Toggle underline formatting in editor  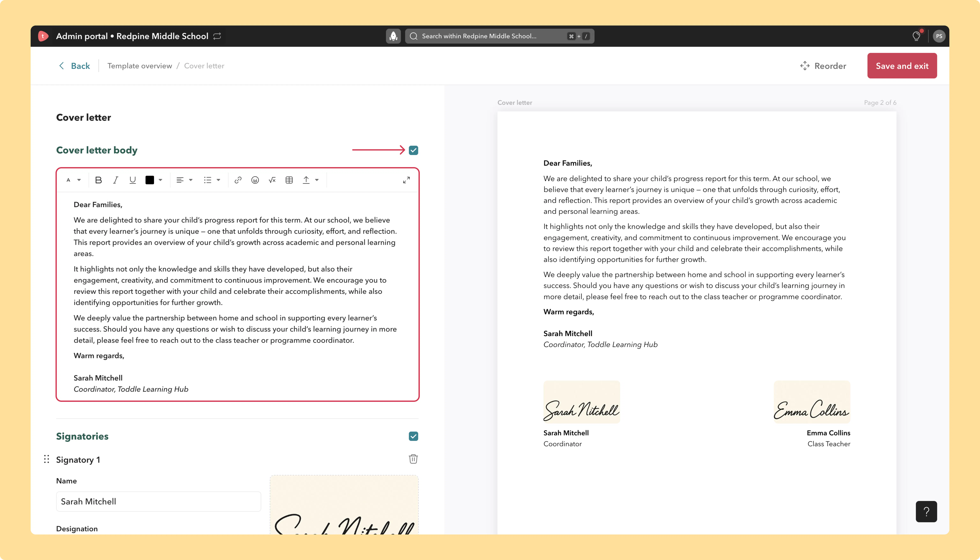pyautogui.click(x=133, y=180)
